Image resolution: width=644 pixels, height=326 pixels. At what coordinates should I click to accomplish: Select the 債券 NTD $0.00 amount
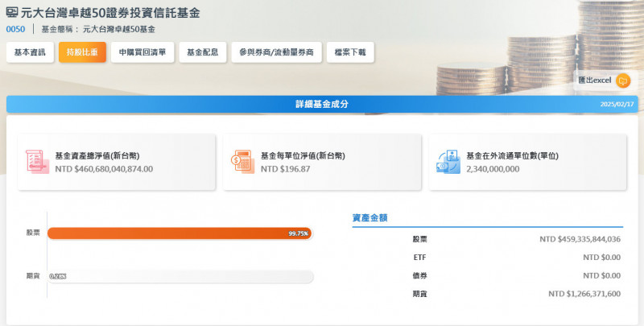coord(601,275)
